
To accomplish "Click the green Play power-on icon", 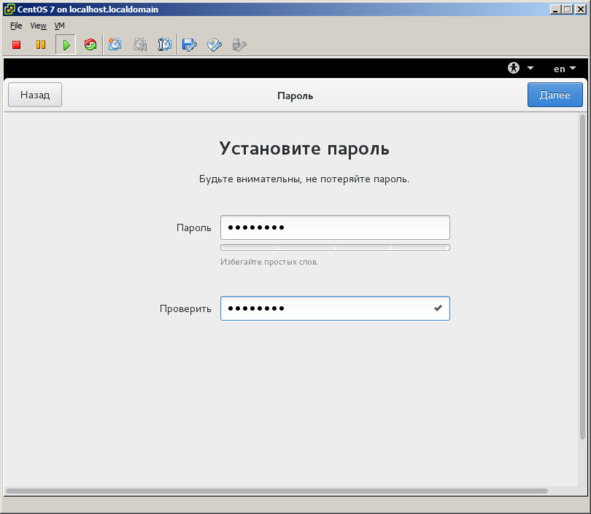I will click(x=66, y=45).
